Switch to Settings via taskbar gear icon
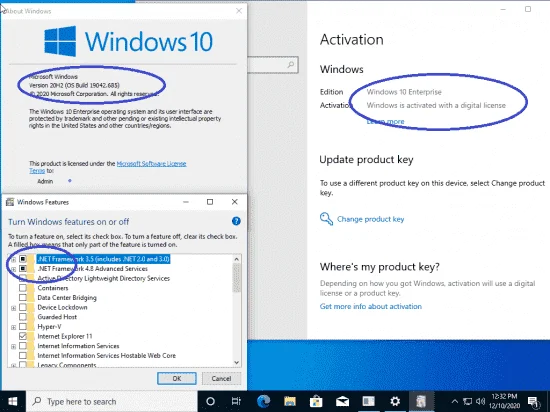 pyautogui.click(x=395, y=401)
